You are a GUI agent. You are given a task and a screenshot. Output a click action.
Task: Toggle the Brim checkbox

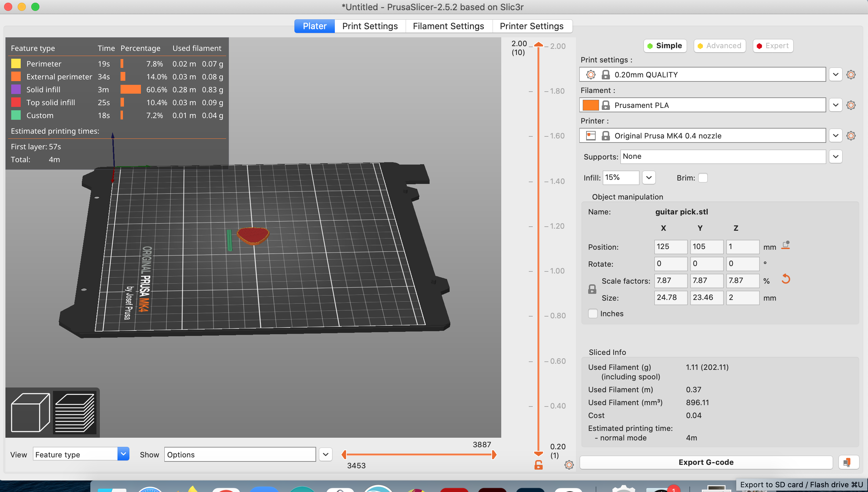[x=703, y=177]
